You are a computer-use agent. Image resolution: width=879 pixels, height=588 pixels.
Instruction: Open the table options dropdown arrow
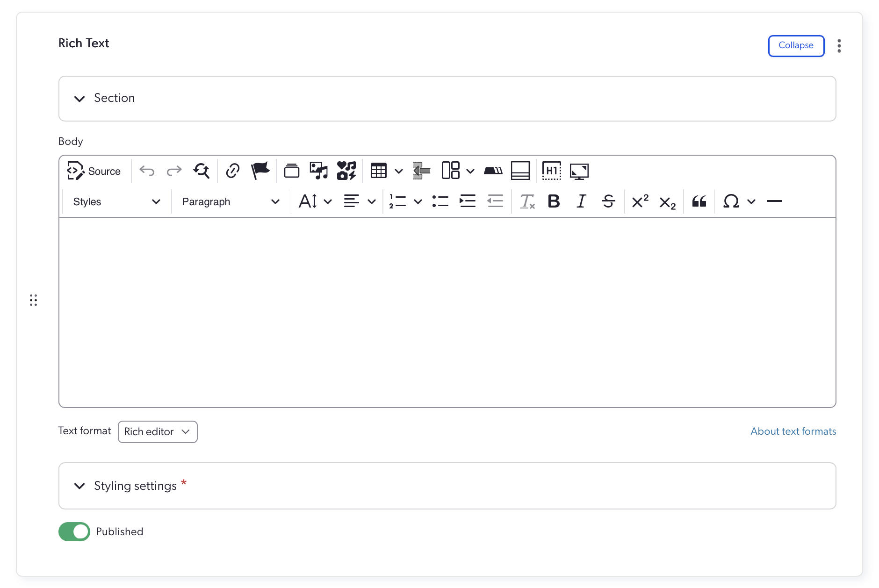point(399,172)
